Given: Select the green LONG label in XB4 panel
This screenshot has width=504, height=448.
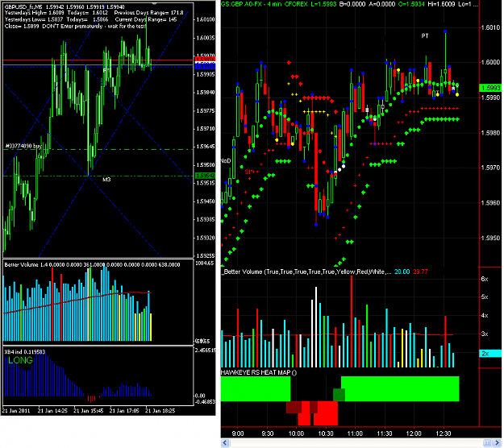Looking at the screenshot, I should point(21,360).
